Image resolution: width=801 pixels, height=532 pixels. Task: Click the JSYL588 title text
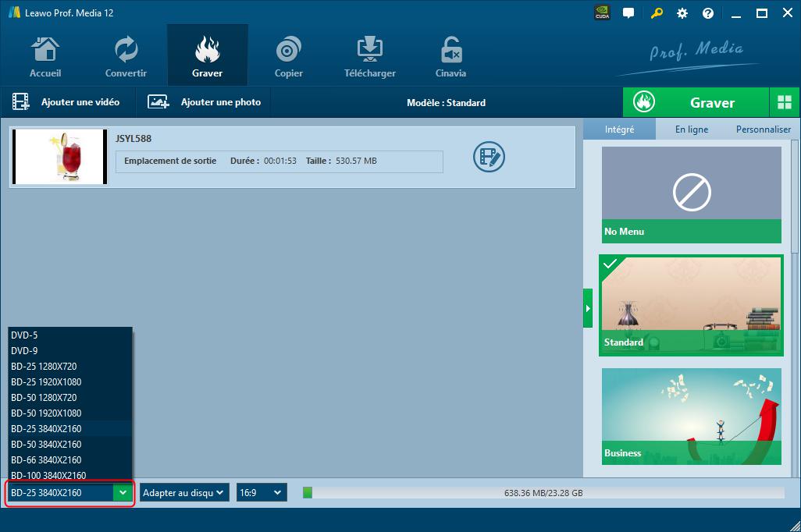coord(133,138)
